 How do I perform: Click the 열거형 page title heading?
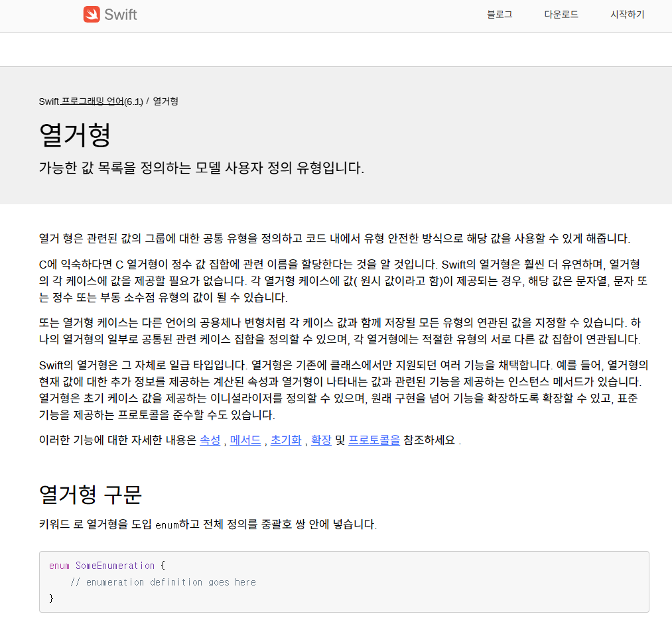(75, 135)
